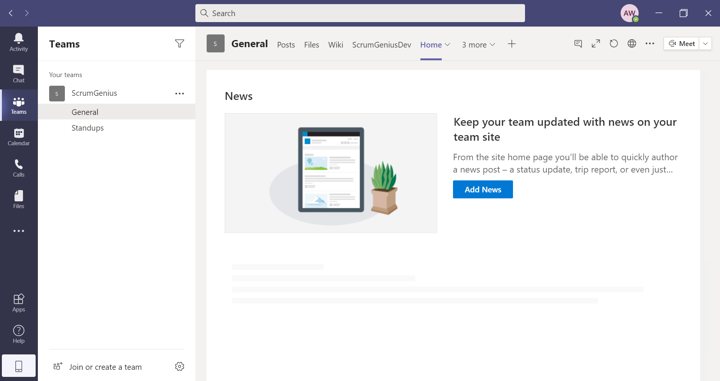Go forward with the navigation arrow

coord(27,13)
